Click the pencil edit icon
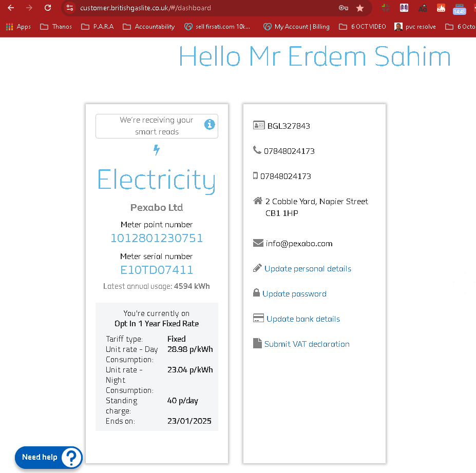Image resolution: width=476 pixels, height=473 pixels. 257,268
